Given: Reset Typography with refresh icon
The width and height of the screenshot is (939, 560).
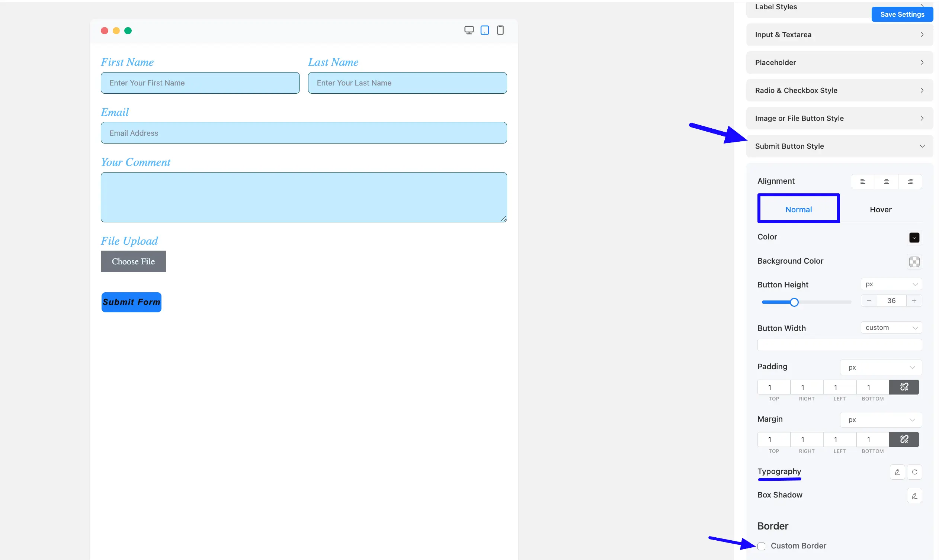Looking at the screenshot, I should [914, 472].
